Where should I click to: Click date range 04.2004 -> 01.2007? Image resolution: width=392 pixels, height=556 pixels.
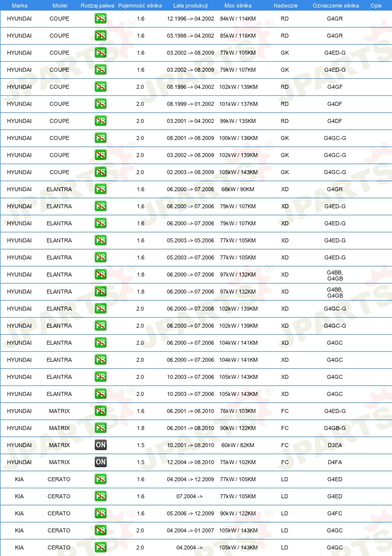coord(190,530)
